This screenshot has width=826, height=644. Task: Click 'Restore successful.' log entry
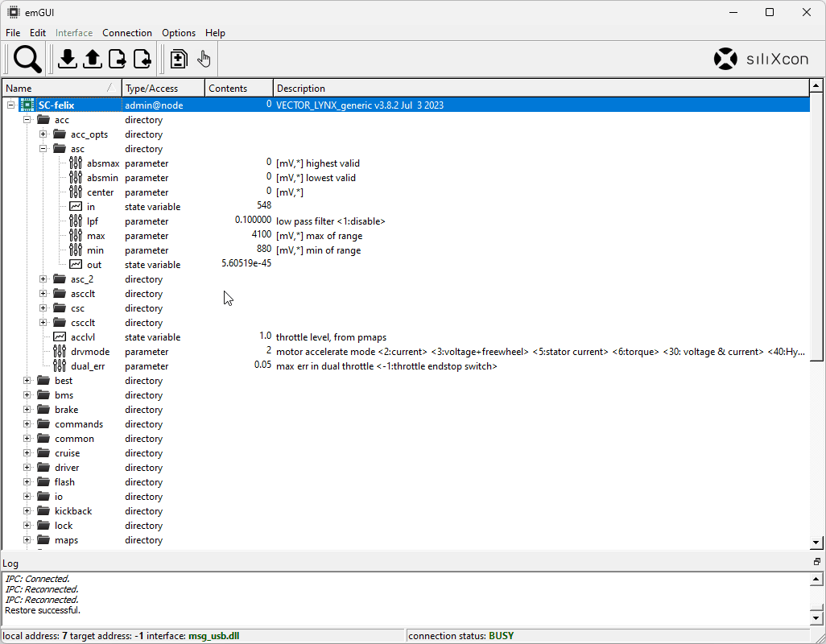[43, 610]
